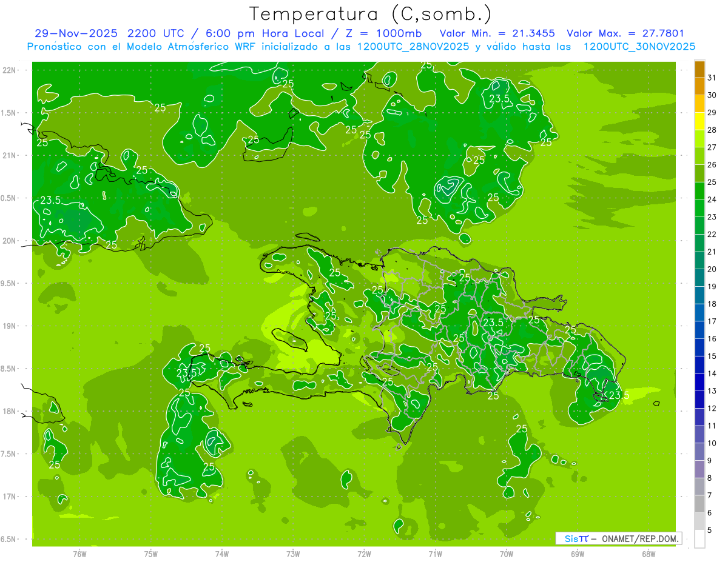Click the "20N" latitude axis label
This screenshot has width=728, height=562.
coord(9,241)
